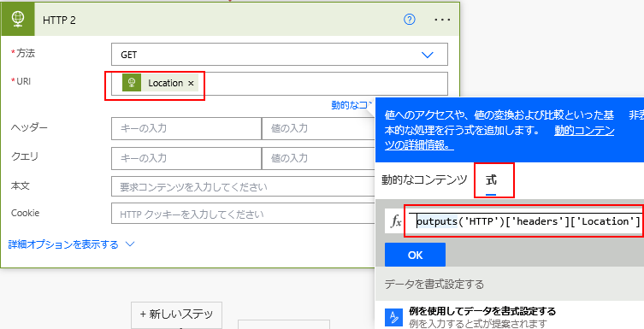Focus the Cookie input field
The image size is (644, 329).
tap(243, 214)
